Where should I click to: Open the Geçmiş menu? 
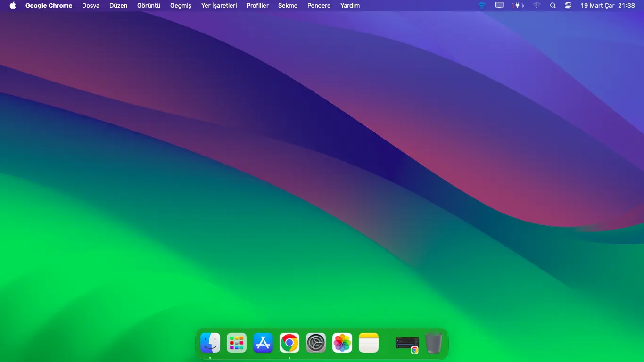181,6
